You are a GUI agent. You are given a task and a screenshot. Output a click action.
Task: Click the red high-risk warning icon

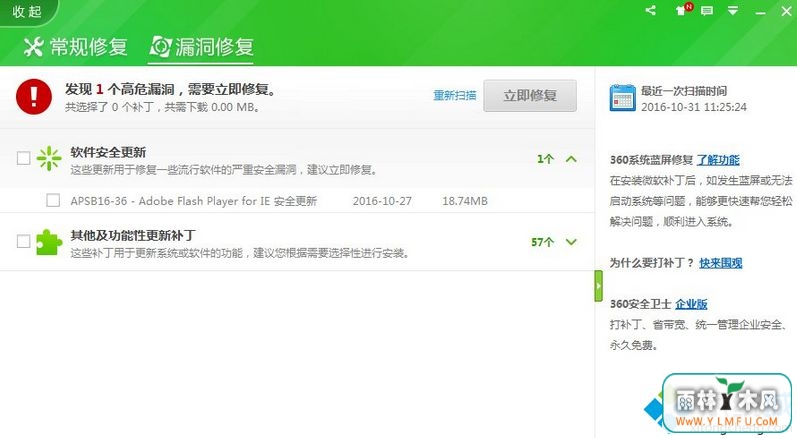coord(34,97)
